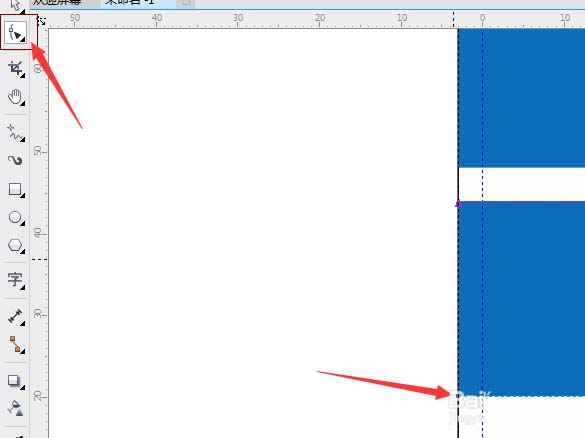The width and height of the screenshot is (585, 438).
Task: Click the lower blue rectangle on canvas
Action: pyautogui.click(x=522, y=298)
